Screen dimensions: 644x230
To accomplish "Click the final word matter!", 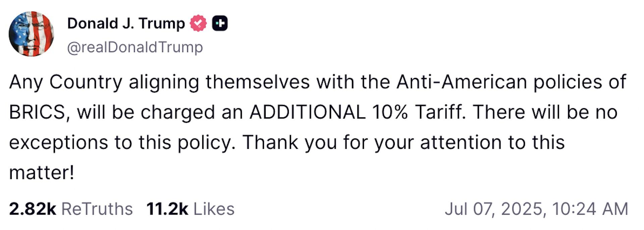I will (41, 173).
